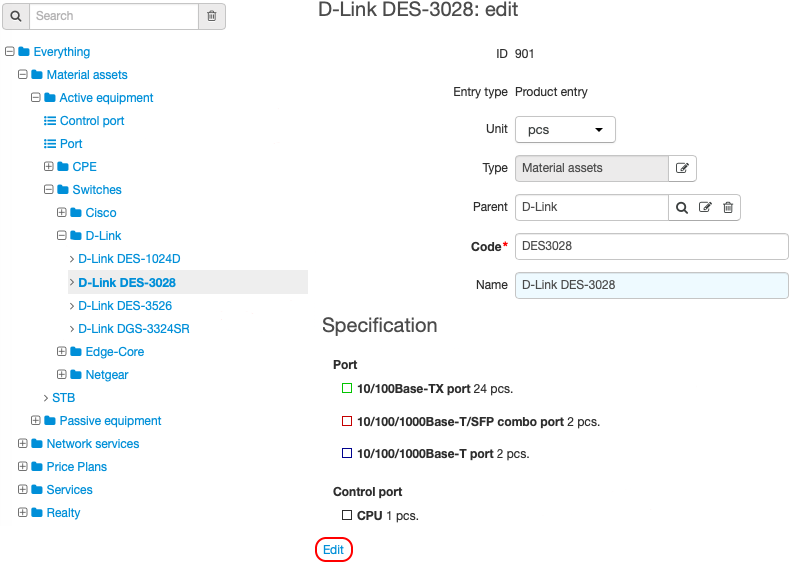Click the CPE folder icon
The height and width of the screenshot is (564, 792).
tap(63, 167)
